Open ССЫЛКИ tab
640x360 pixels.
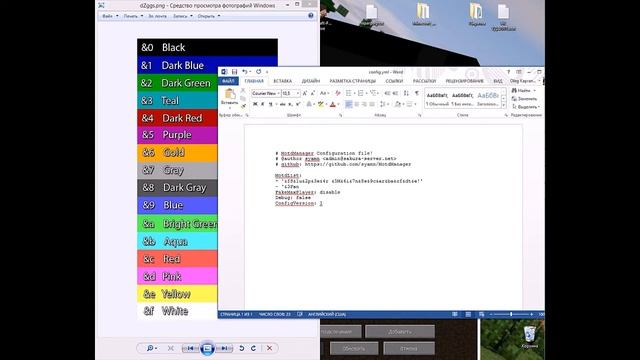point(394,81)
